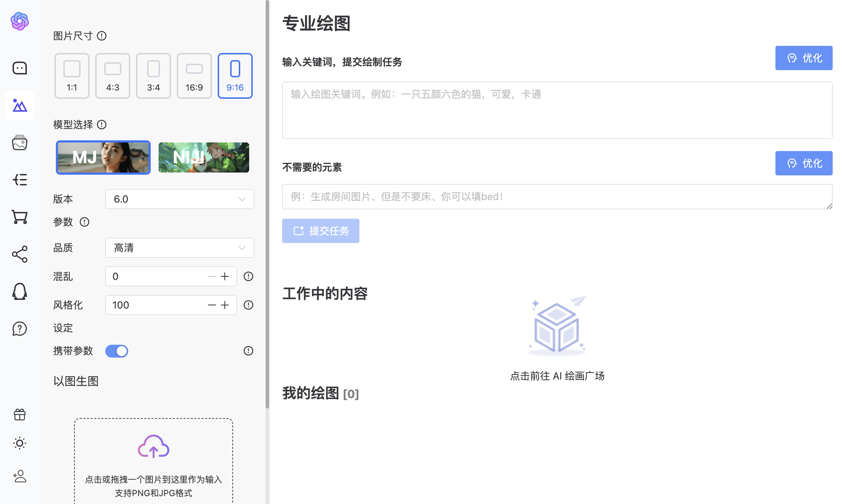842x504 pixels.
Task: Open the image gallery sidebar icon
Action: click(20, 143)
